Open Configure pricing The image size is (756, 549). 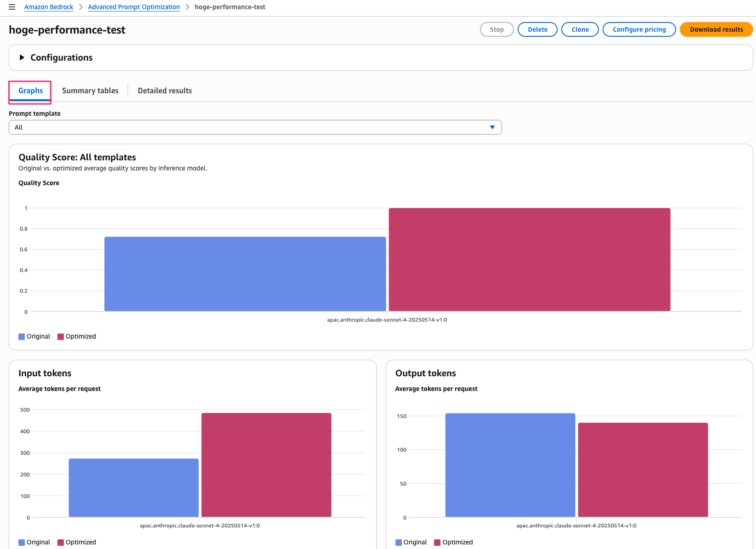(x=639, y=29)
